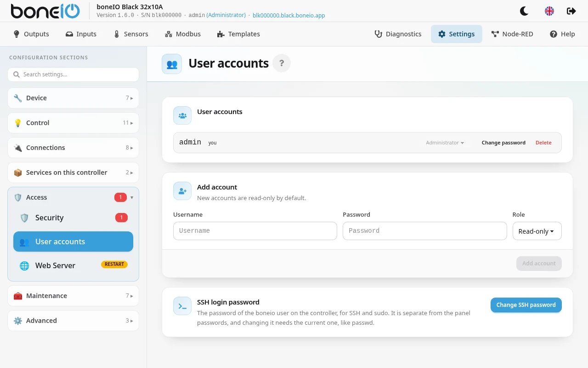Switch language via the UK flag icon
Screen dimensions: 588x368
pyautogui.click(x=549, y=11)
